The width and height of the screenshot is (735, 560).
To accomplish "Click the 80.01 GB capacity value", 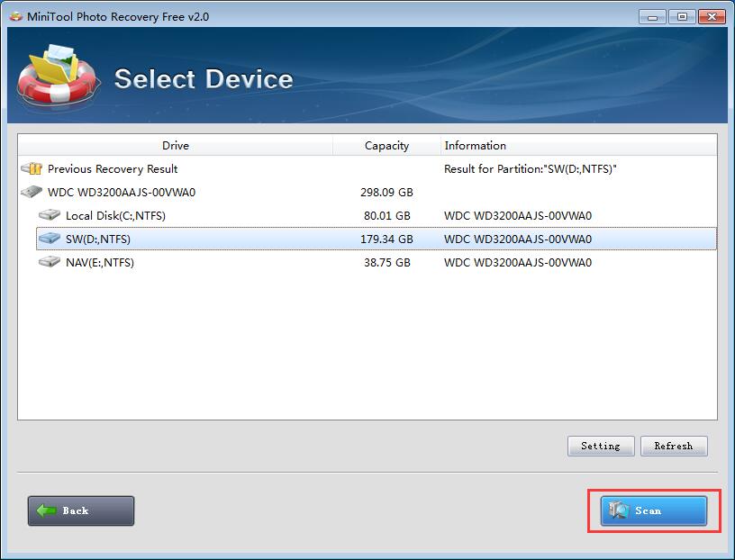I will (386, 215).
